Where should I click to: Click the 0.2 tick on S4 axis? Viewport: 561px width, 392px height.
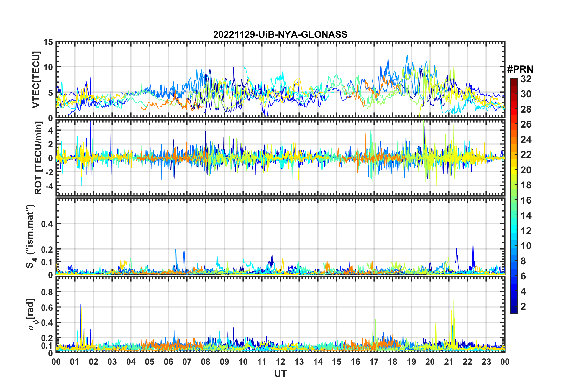coord(47,249)
